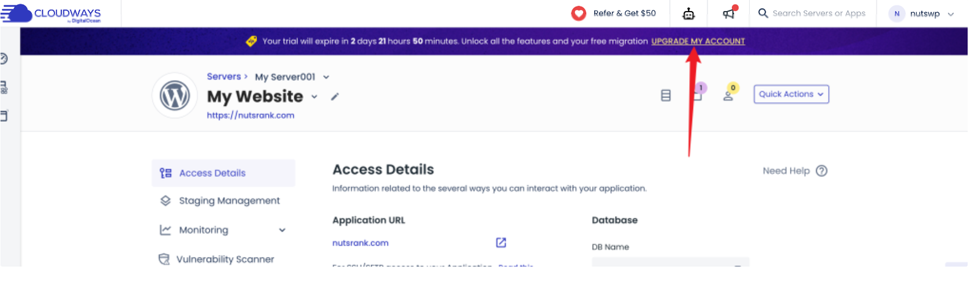Open Vulnerability Scanner in sidebar

pos(225,259)
